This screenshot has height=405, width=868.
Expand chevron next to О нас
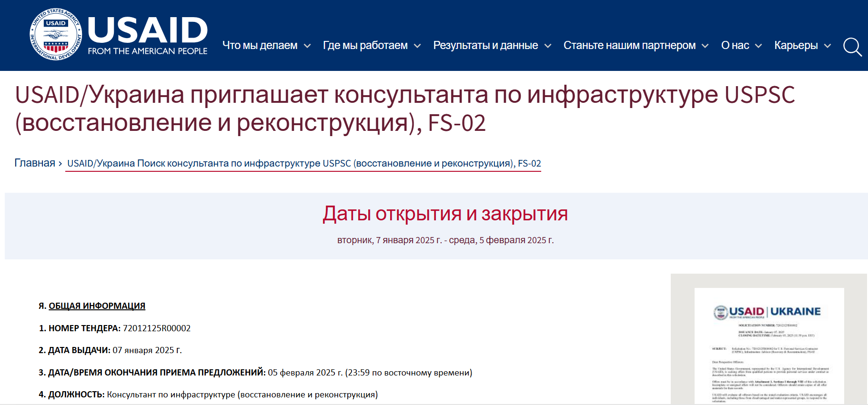point(759,46)
